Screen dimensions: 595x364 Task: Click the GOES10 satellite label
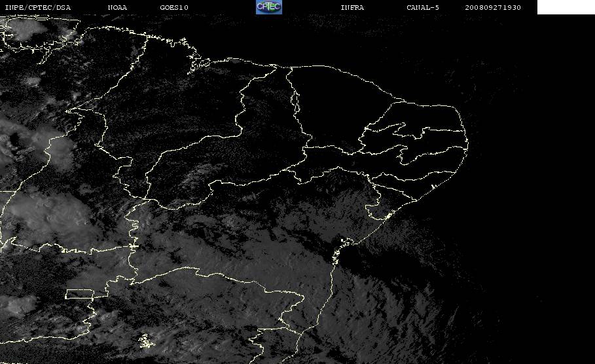coord(174,7)
